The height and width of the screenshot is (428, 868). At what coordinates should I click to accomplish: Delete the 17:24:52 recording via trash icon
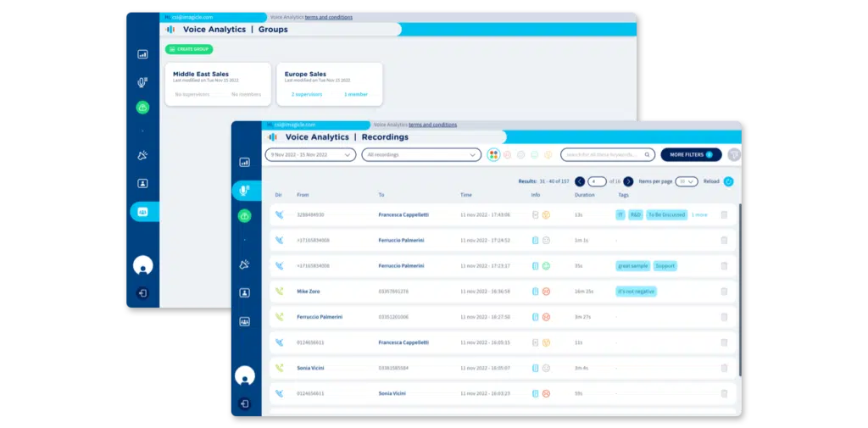724,241
